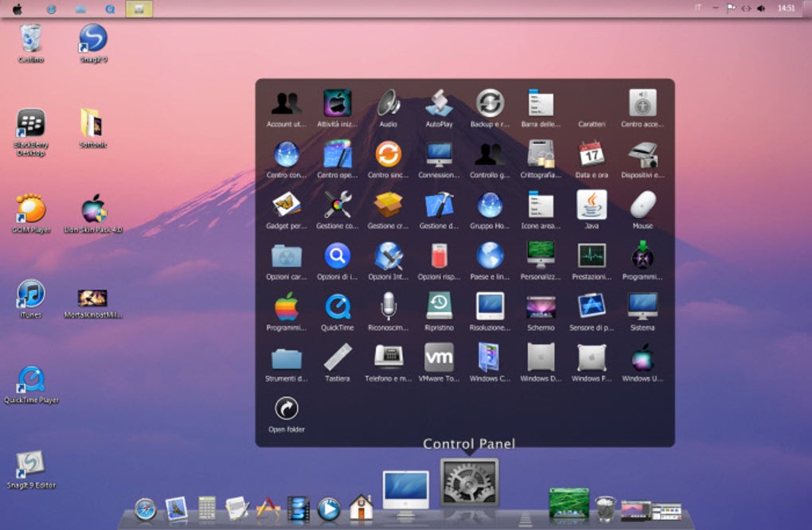The image size is (812, 530).
Task: Open the MortalKombat video file
Action: pos(93,304)
